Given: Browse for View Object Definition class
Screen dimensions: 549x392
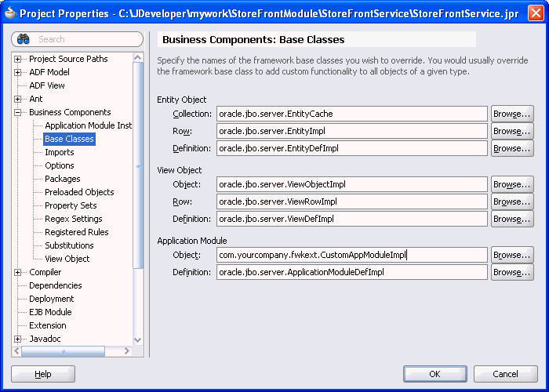Looking at the screenshot, I should pyautogui.click(x=512, y=219).
